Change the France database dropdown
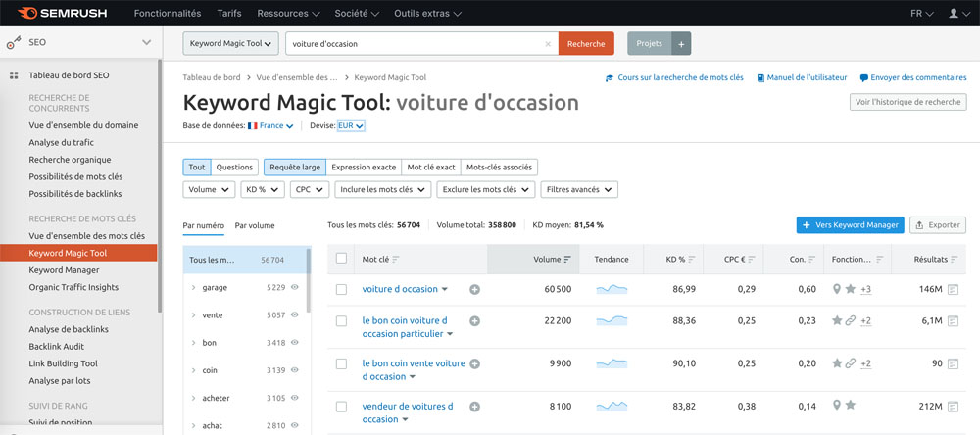This screenshot has width=980, height=435. click(270, 125)
